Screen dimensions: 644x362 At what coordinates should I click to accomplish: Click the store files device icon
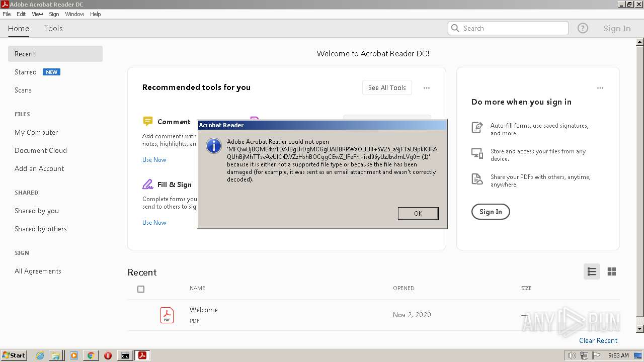[477, 153]
